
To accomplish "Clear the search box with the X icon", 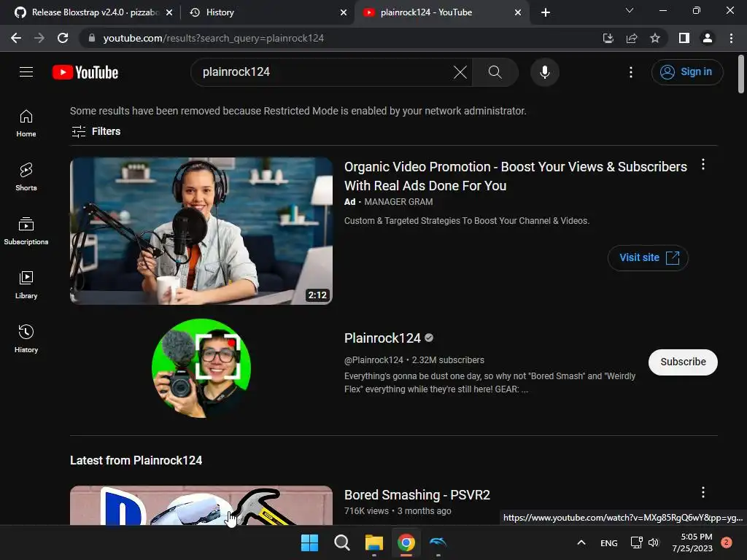I will (x=460, y=72).
